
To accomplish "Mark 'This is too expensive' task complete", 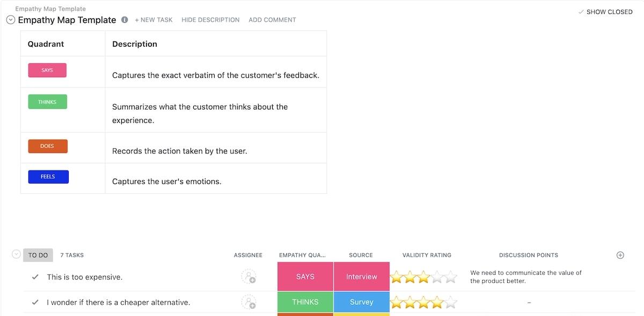I will pyautogui.click(x=35, y=277).
